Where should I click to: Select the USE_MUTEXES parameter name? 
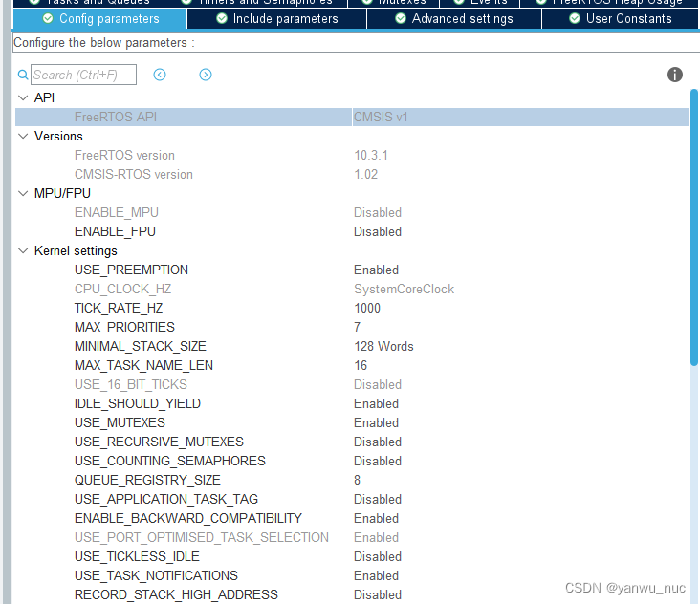(x=120, y=422)
